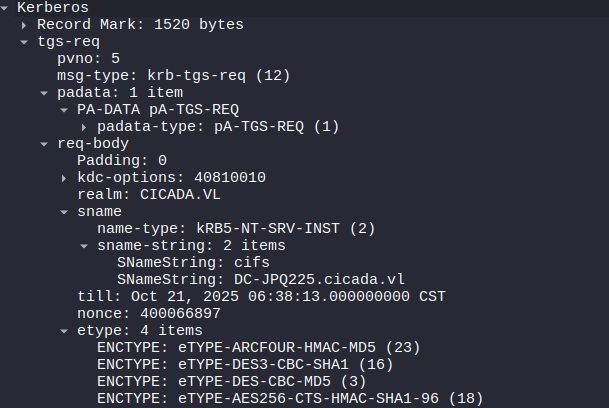Collapse the sname node

(x=64, y=212)
